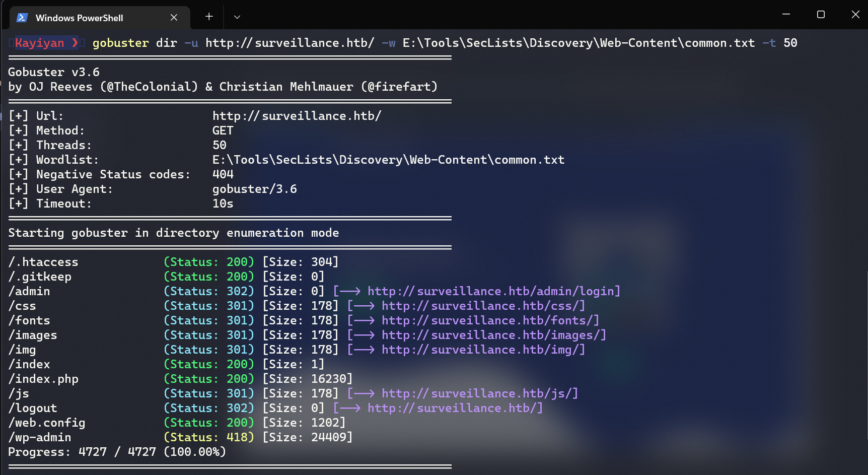Open a new terminal tab
Screen dimensions: 868x475
209,17
